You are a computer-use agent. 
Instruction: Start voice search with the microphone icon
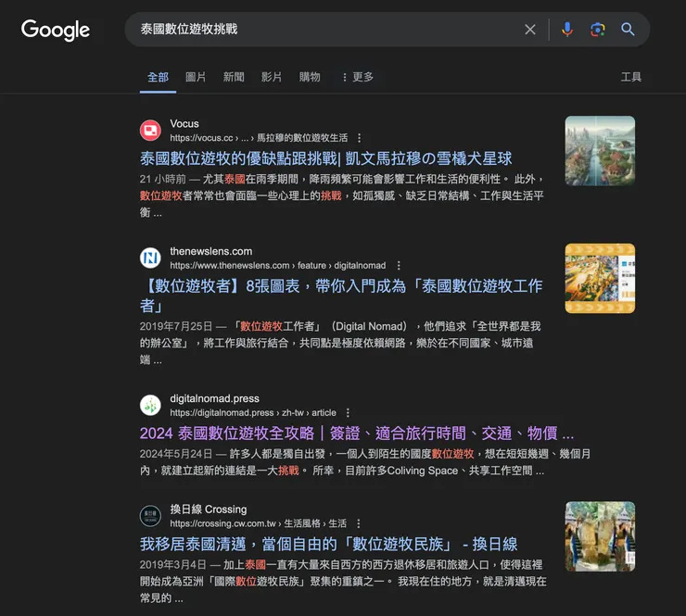pos(567,30)
